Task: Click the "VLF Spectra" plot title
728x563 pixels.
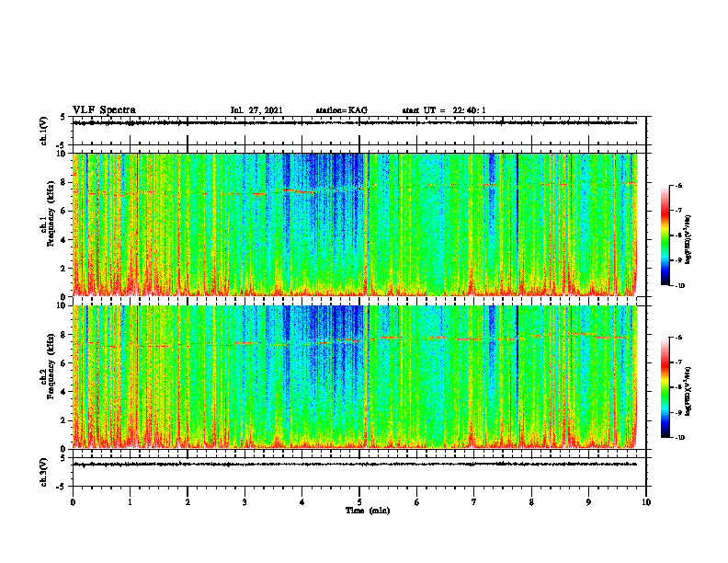Action: click(104, 110)
